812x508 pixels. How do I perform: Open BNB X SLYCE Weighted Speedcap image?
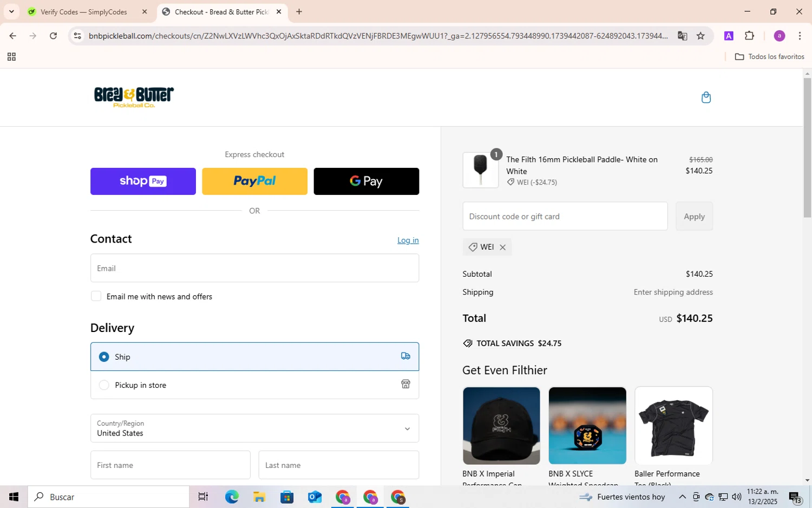(587, 426)
